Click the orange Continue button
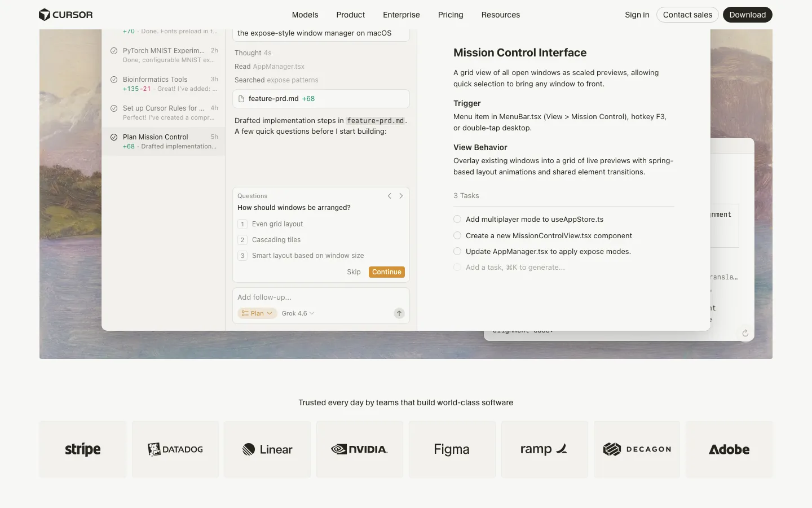The height and width of the screenshot is (508, 812). (x=387, y=272)
